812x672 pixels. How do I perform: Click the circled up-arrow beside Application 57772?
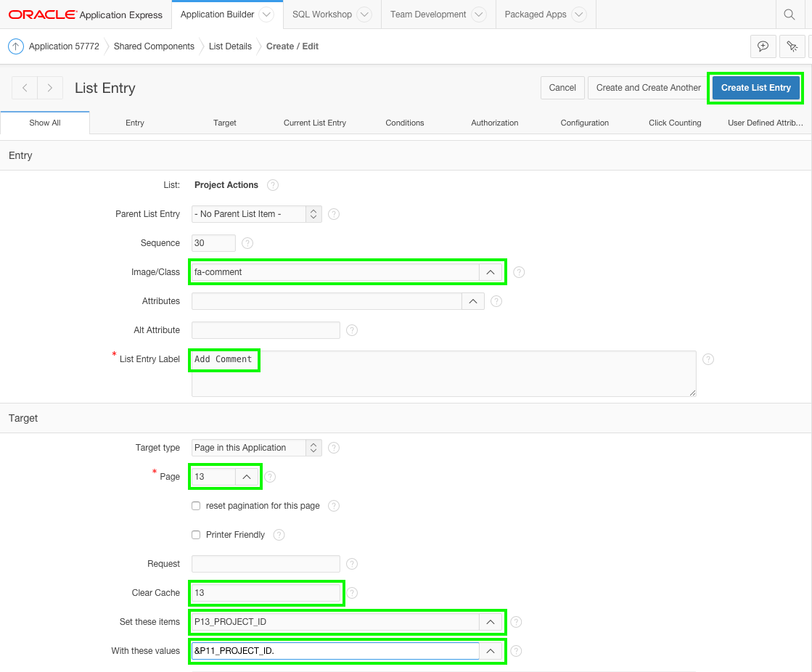click(15, 46)
